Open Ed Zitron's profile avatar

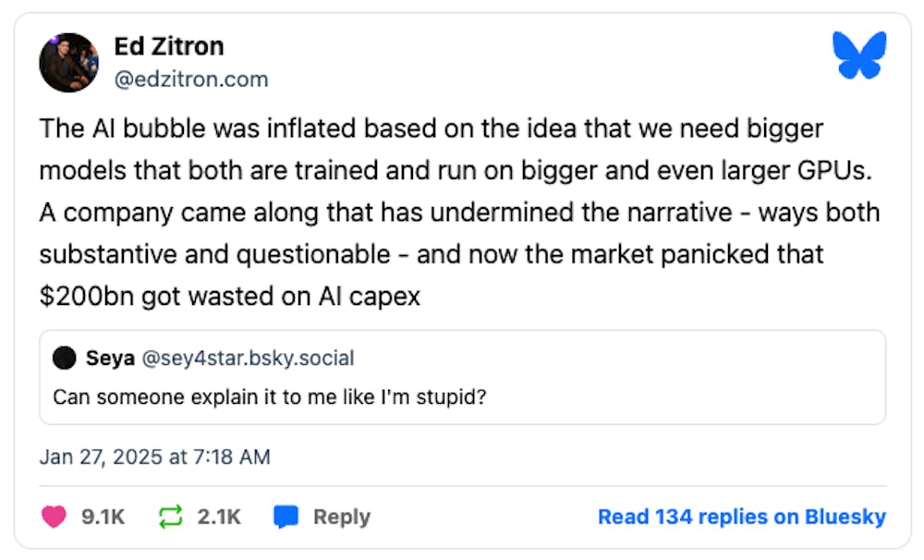tap(69, 63)
